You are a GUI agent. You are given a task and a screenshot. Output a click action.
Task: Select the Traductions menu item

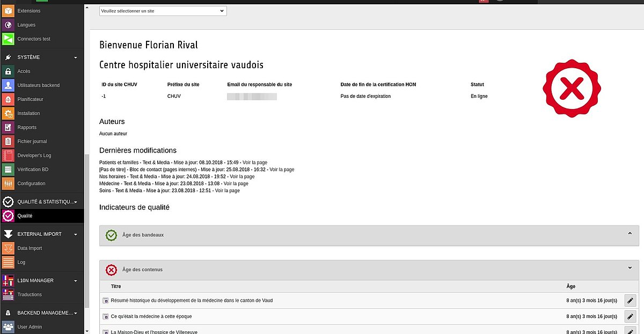(42, 294)
